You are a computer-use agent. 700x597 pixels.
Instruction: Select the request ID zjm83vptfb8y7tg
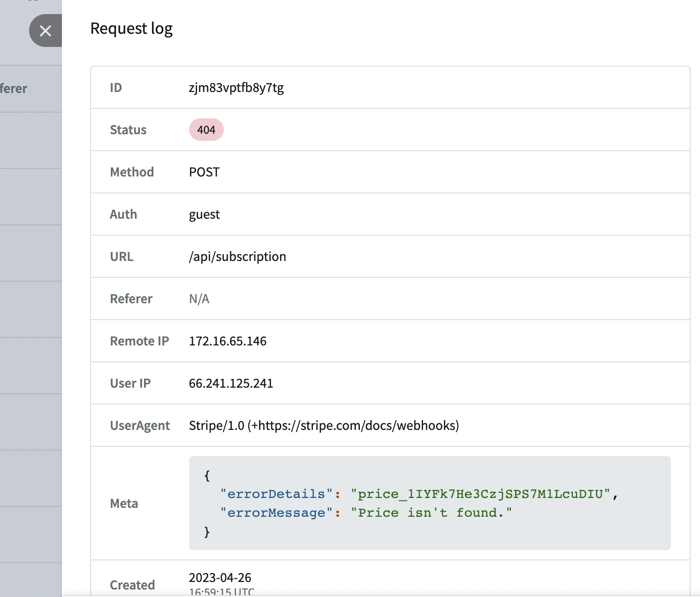click(x=236, y=88)
